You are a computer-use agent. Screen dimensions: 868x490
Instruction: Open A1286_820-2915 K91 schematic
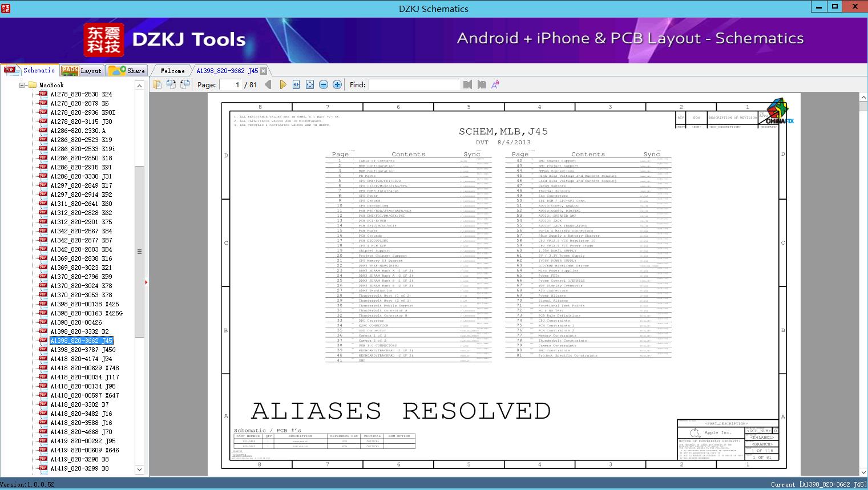(81, 167)
